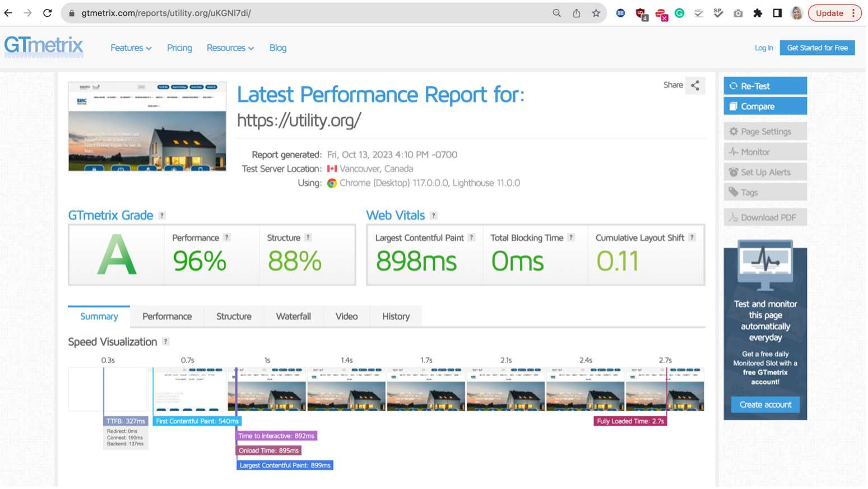Image resolution: width=868 pixels, height=489 pixels.
Task: Switch to the Waterfall tab
Action: 293,316
